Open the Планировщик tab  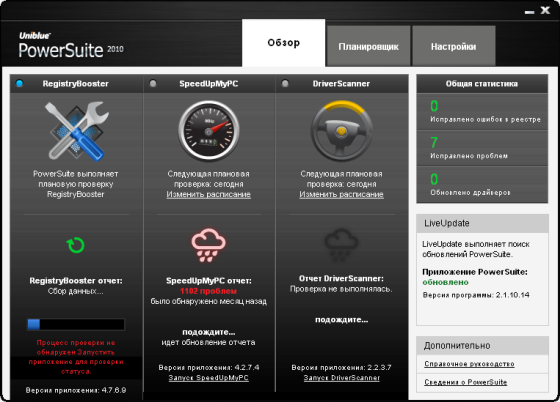(x=369, y=46)
